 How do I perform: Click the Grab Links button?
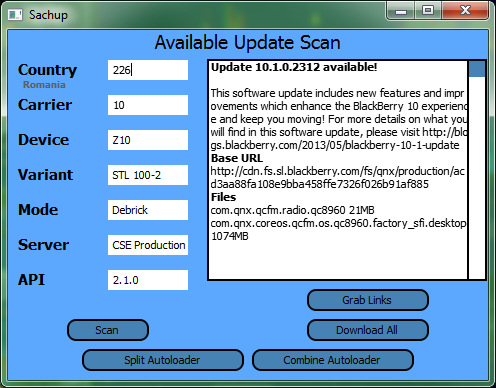[368, 300]
